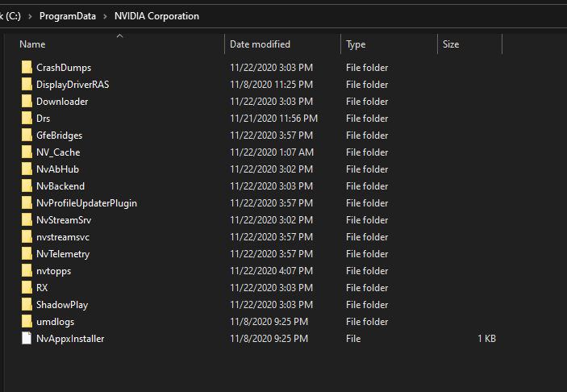Select the Downloader folder icon
Screen dimensions: 567x392
pos(27,102)
